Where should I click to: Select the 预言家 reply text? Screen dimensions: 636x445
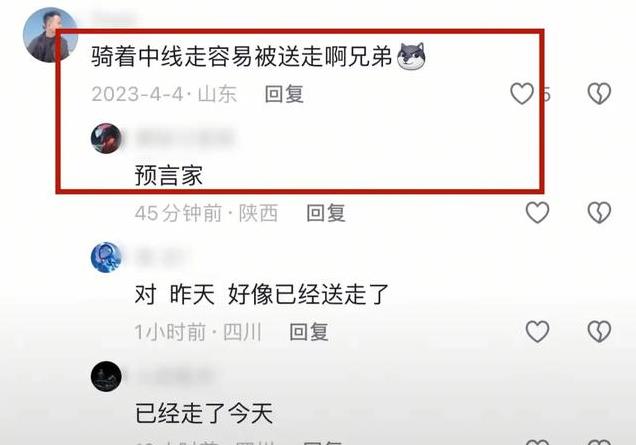pyautogui.click(x=169, y=175)
